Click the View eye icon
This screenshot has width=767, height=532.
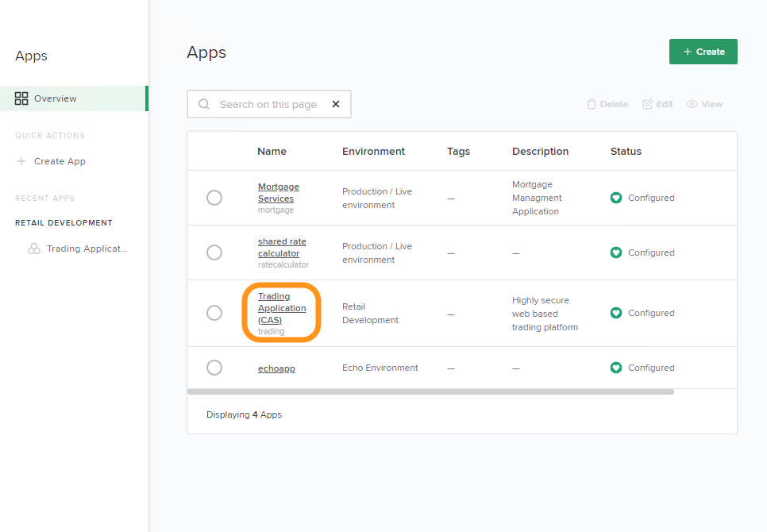click(692, 104)
